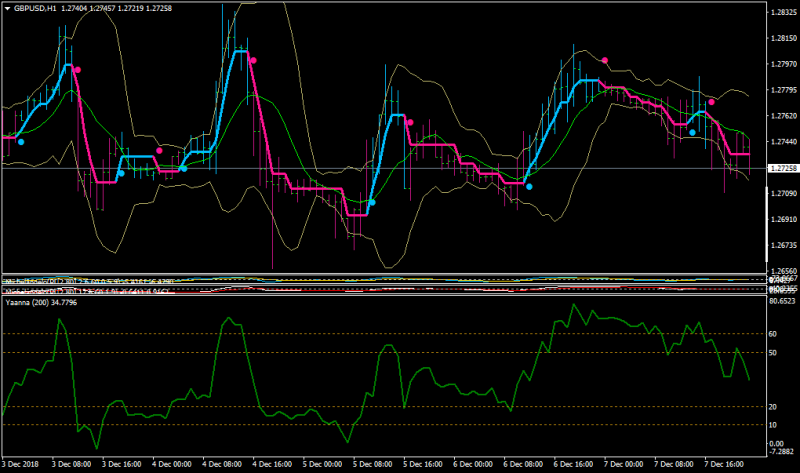Viewport: 800px width, 473px height.
Task: Click the pink sell dot before 4 Dec 00:00
Action: coord(160,151)
